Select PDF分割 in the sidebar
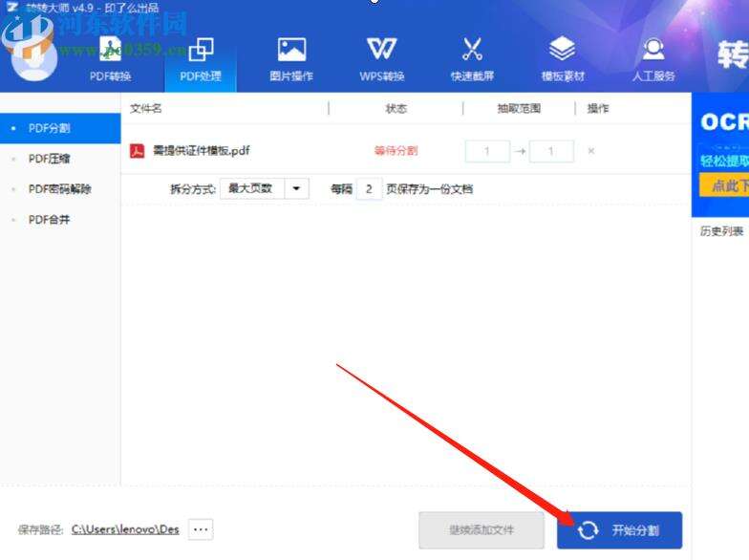749x560 pixels. coord(60,128)
